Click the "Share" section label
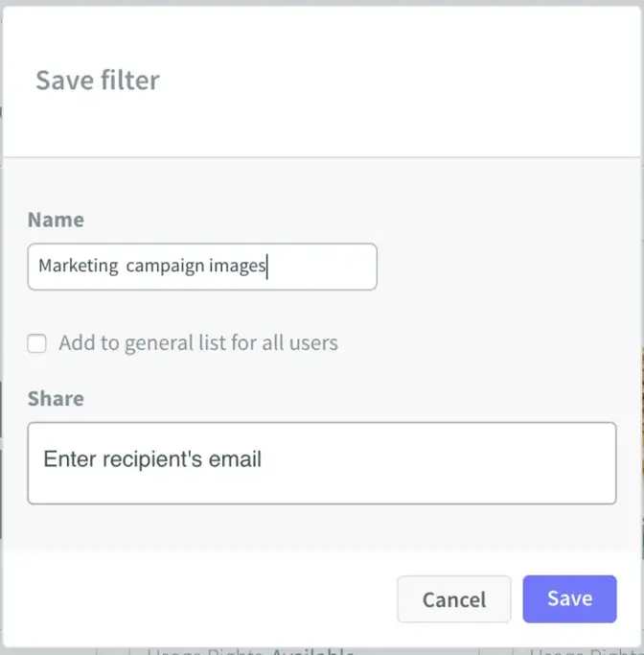The height and width of the screenshot is (655, 644). 56,398
